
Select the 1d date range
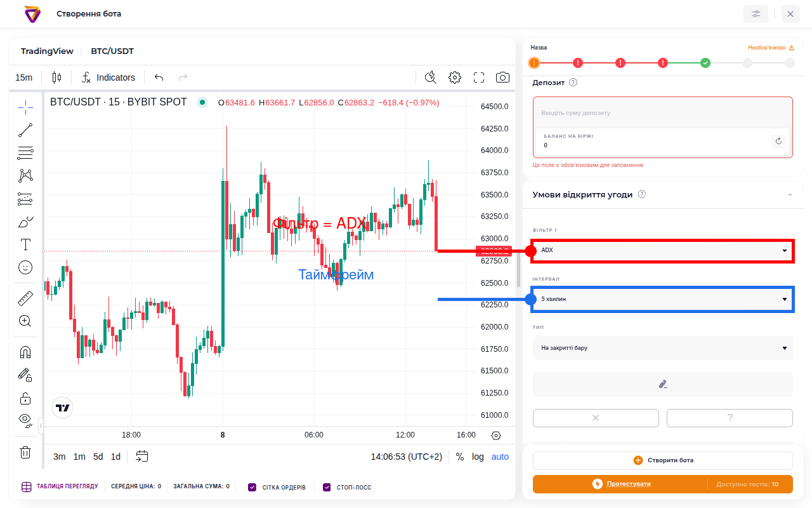click(115, 457)
